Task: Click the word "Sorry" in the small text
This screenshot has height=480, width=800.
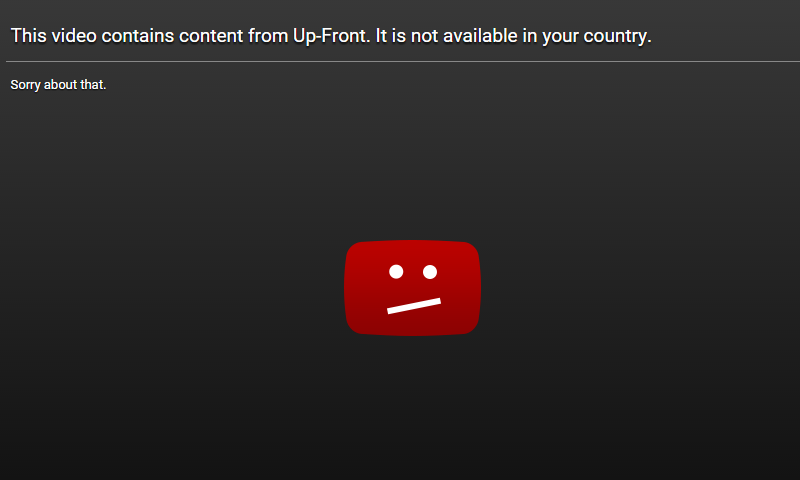Action: point(25,85)
